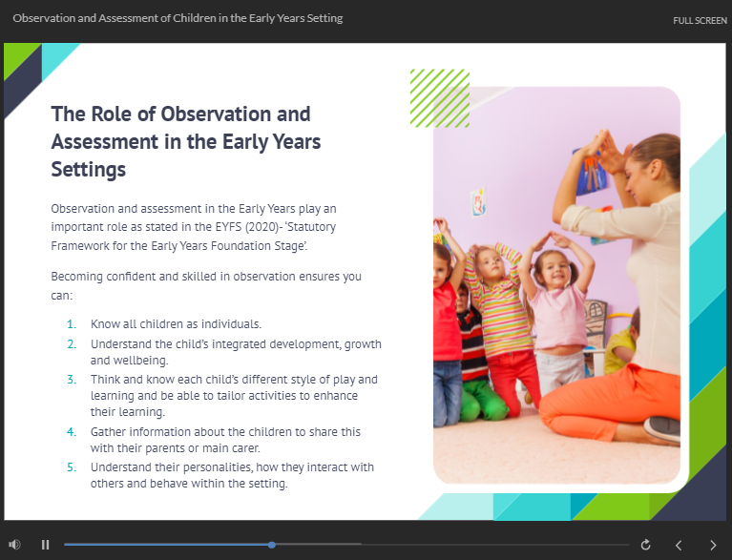Mute the course audio with the speaker icon
This screenshot has height=560, width=732.
[x=14, y=545]
